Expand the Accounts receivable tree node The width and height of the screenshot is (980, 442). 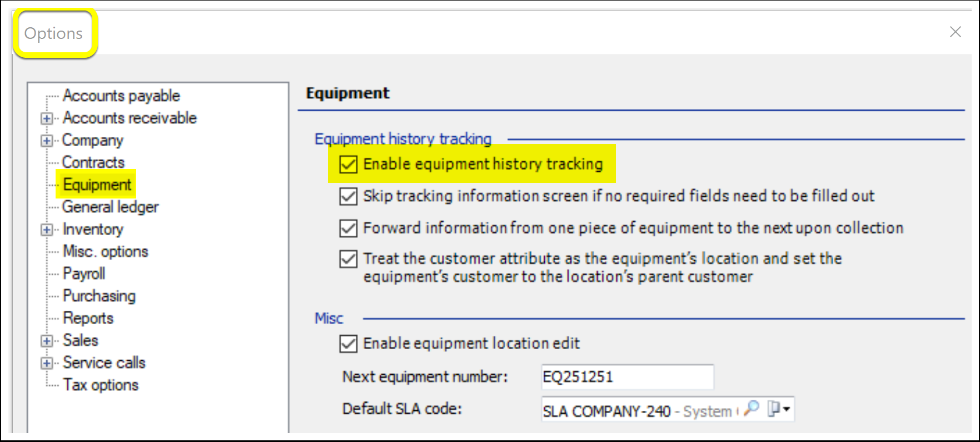(47, 118)
